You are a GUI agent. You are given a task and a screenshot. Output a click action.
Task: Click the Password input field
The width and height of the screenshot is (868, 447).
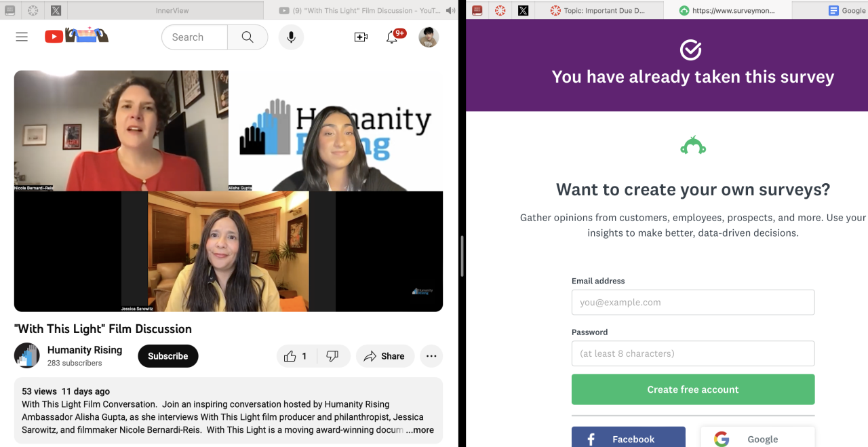[x=693, y=353]
